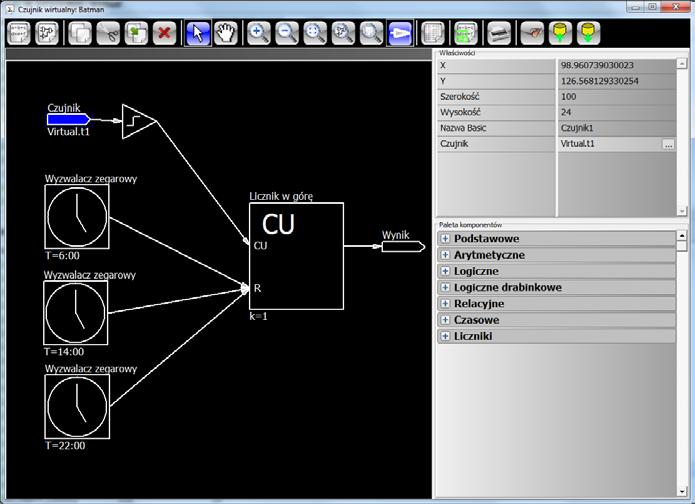Click the properties panel scroll down arrow
Image resolution: width=695 pixels, height=504 pixels.
[682, 211]
